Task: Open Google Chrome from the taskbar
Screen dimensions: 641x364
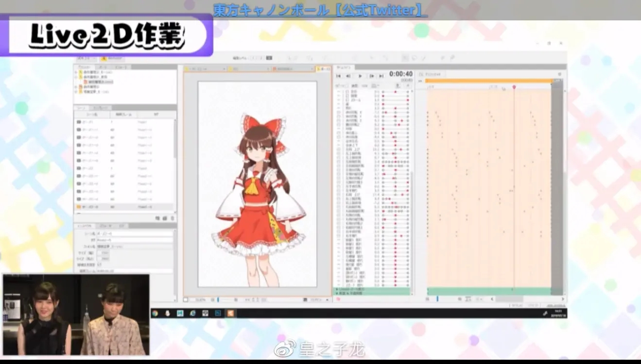Action: point(155,314)
